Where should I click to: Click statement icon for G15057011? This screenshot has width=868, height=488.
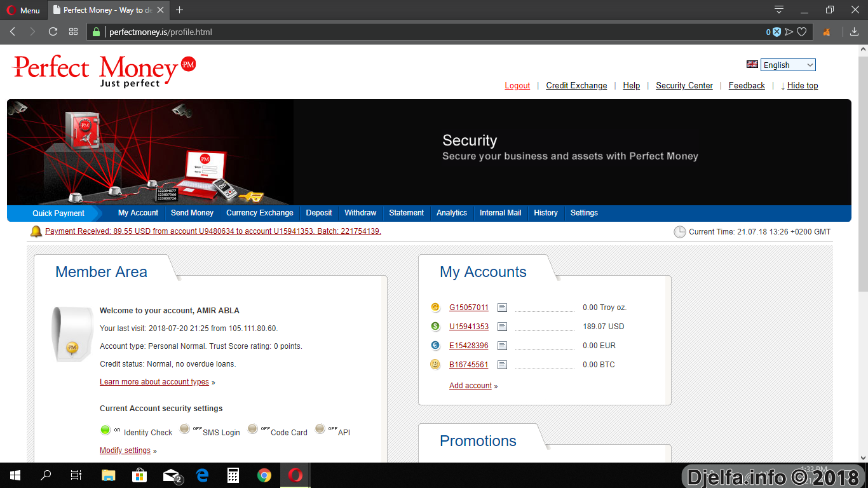pyautogui.click(x=502, y=308)
